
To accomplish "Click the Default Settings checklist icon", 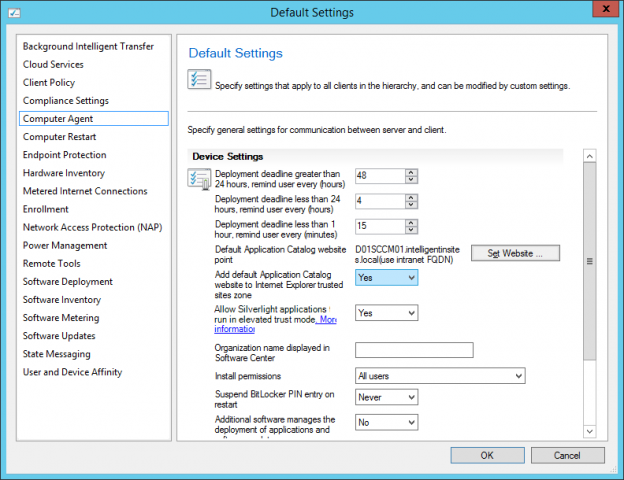I will 199,79.
